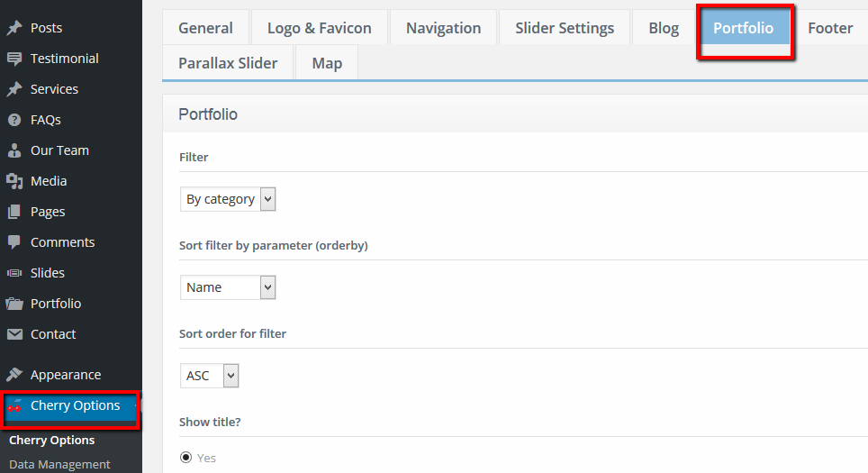This screenshot has width=868, height=473.
Task: Switch to the Logo & Favicon tab
Action: (320, 28)
